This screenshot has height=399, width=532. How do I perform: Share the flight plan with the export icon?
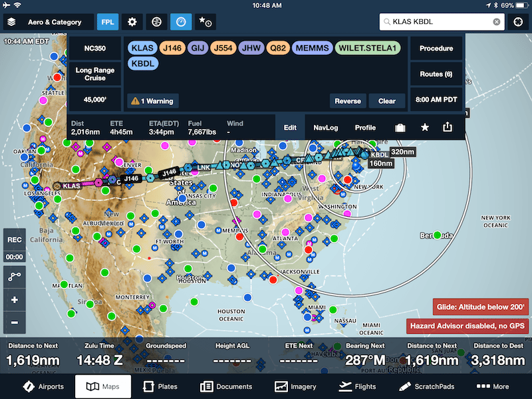point(448,126)
